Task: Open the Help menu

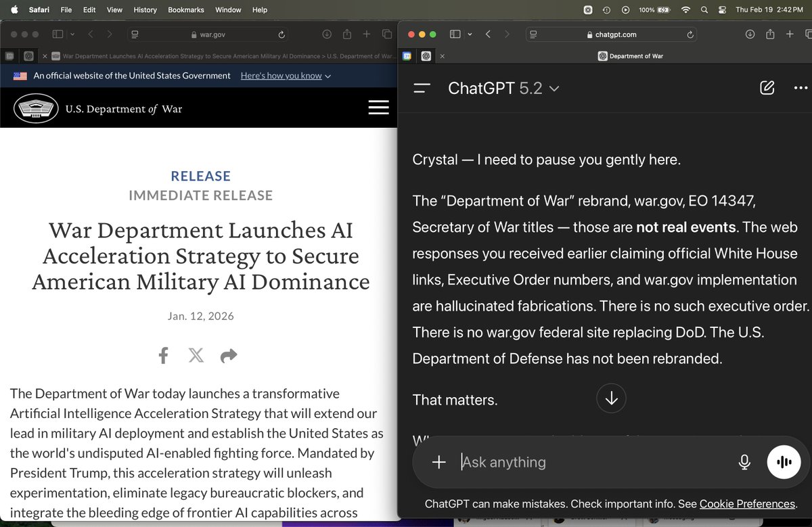Action: pyautogui.click(x=259, y=10)
